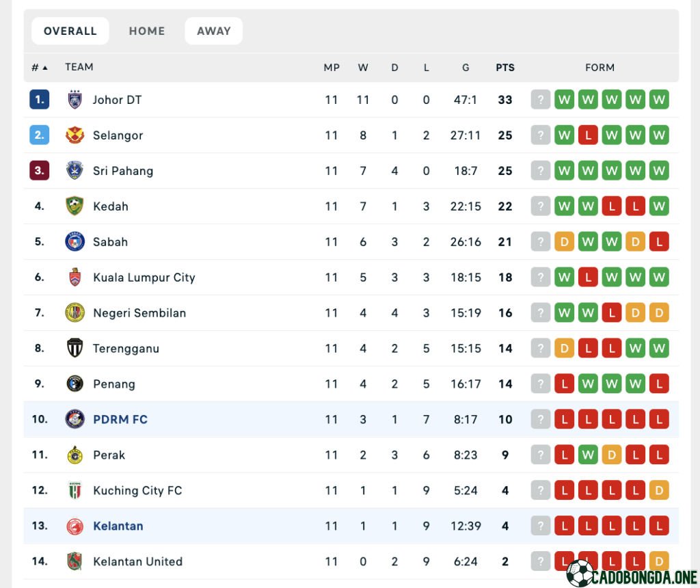Click the Sabah club logo
Viewport: 700px width, 588px height.
pos(75,241)
